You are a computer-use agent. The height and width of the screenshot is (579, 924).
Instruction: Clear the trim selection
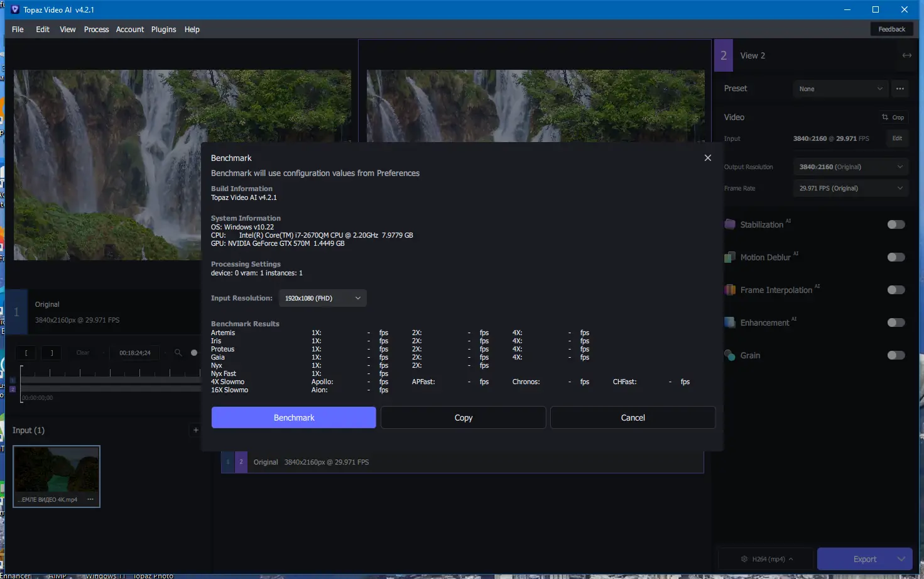click(x=83, y=353)
